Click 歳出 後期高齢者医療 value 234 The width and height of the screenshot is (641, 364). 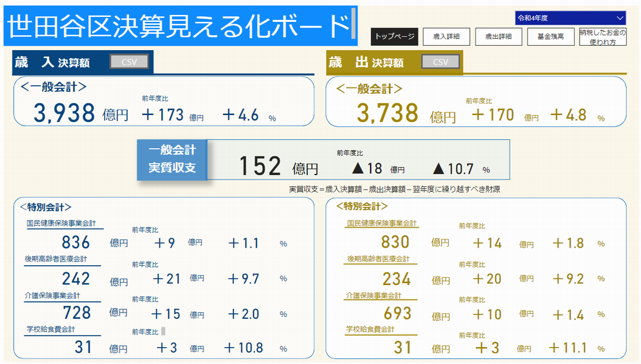coord(396,279)
